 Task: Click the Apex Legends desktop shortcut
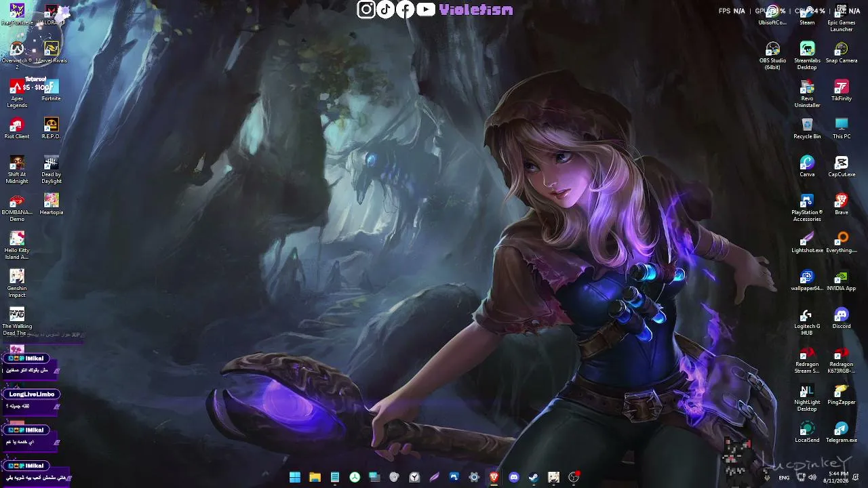point(17,94)
